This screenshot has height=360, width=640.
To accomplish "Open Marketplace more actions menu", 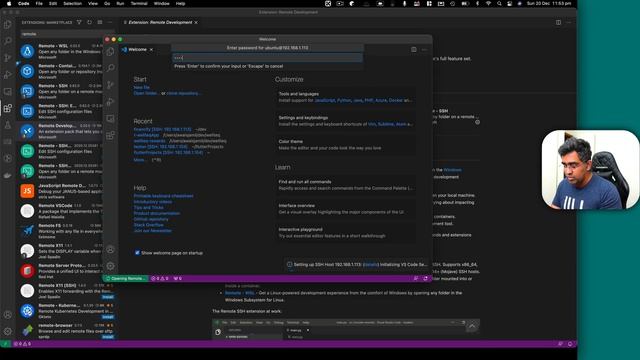I will point(110,22).
